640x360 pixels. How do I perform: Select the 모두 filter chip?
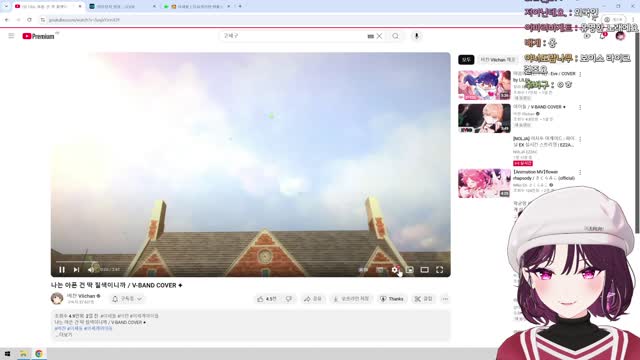466,60
